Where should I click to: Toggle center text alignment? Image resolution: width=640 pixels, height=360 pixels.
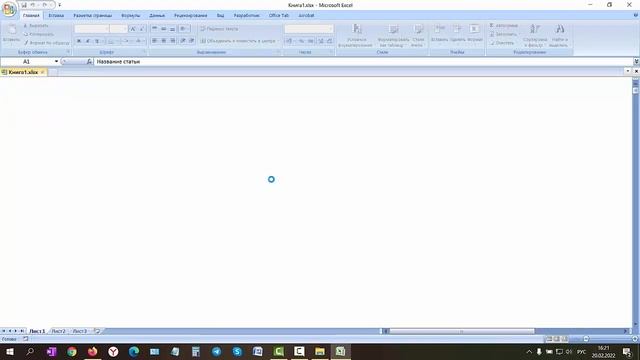[163, 41]
